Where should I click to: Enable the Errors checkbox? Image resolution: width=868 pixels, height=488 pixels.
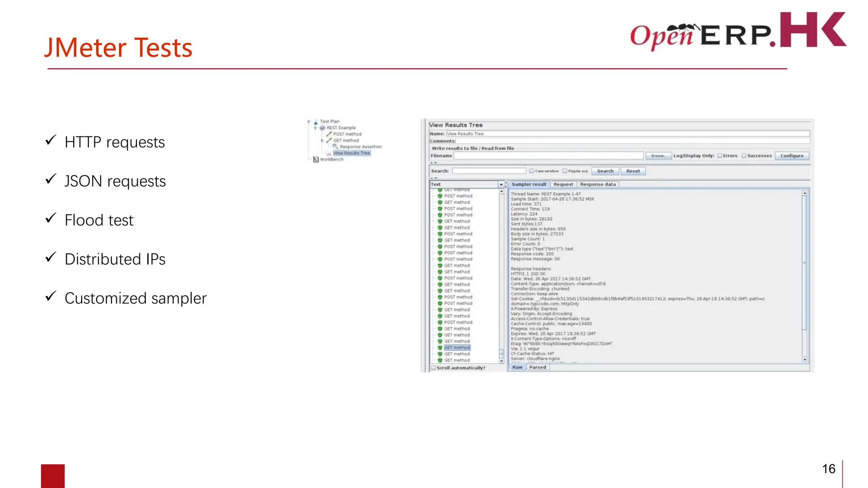(720, 156)
